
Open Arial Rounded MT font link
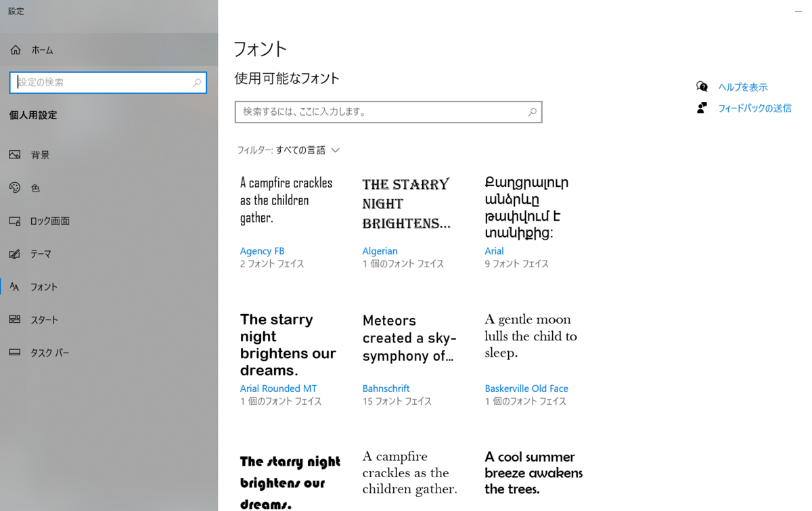click(x=278, y=388)
